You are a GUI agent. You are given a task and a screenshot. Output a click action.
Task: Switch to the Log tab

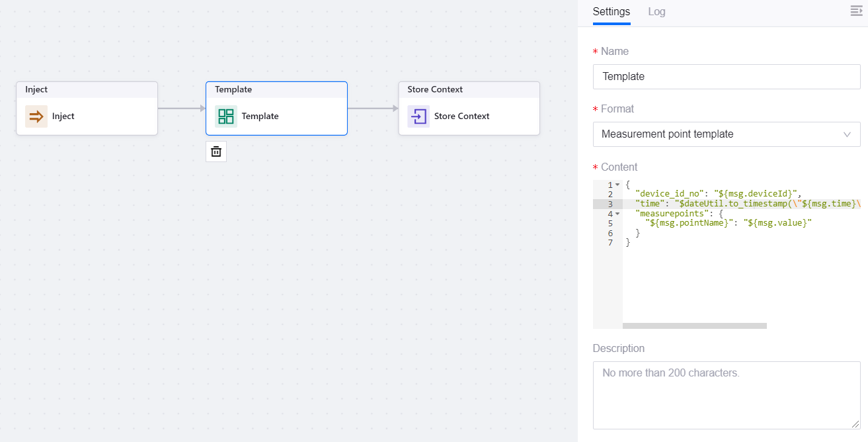[656, 12]
